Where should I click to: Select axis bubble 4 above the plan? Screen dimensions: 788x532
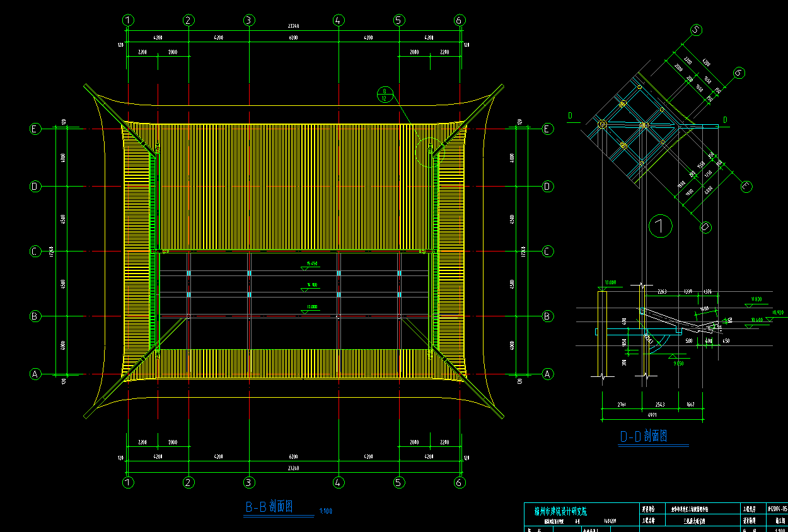point(339,20)
